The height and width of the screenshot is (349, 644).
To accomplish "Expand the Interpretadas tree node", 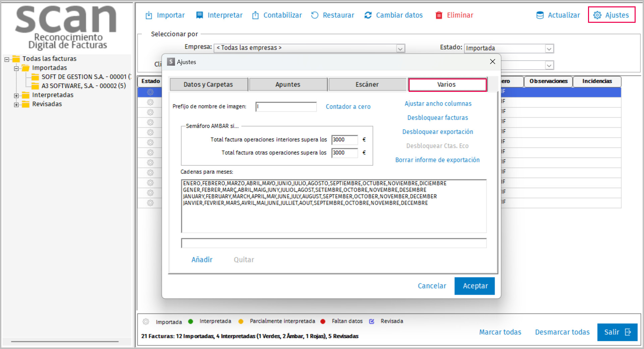I will (x=16, y=96).
